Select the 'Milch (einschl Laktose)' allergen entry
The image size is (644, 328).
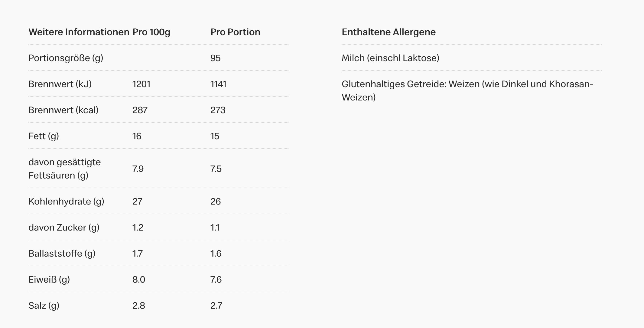pyautogui.click(x=390, y=58)
